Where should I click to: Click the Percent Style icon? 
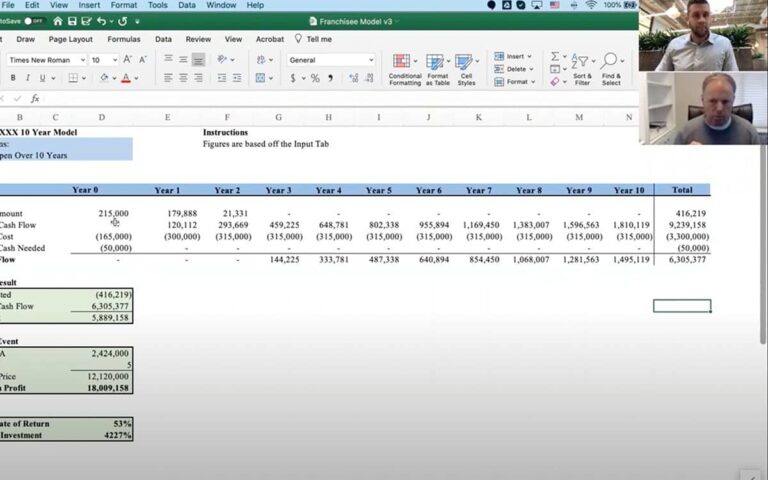point(315,78)
